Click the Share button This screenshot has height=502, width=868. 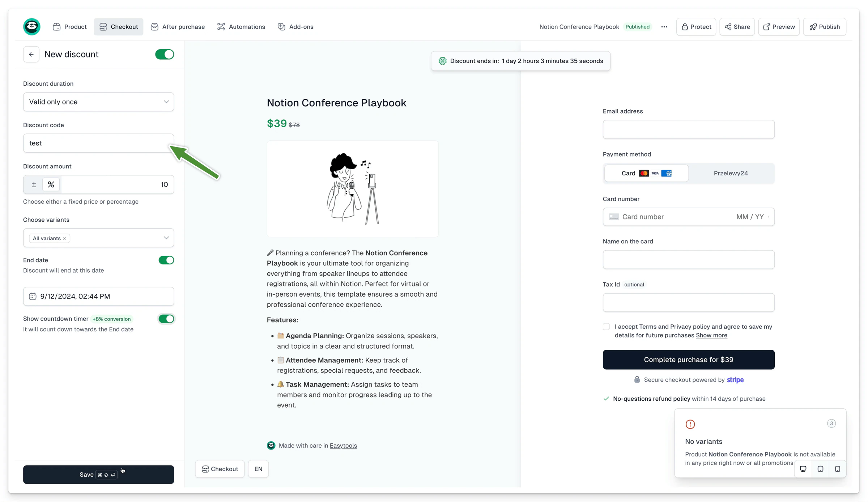click(737, 27)
